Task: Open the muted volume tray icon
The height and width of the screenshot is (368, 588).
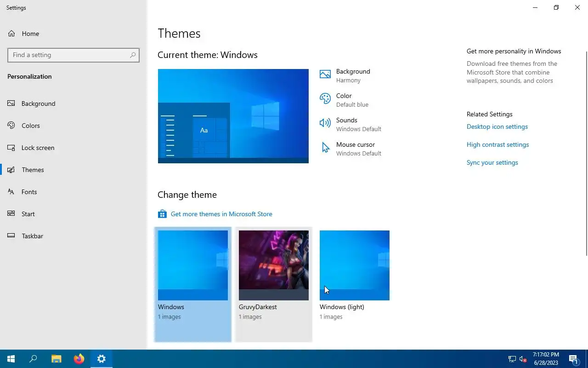Action: click(x=523, y=359)
